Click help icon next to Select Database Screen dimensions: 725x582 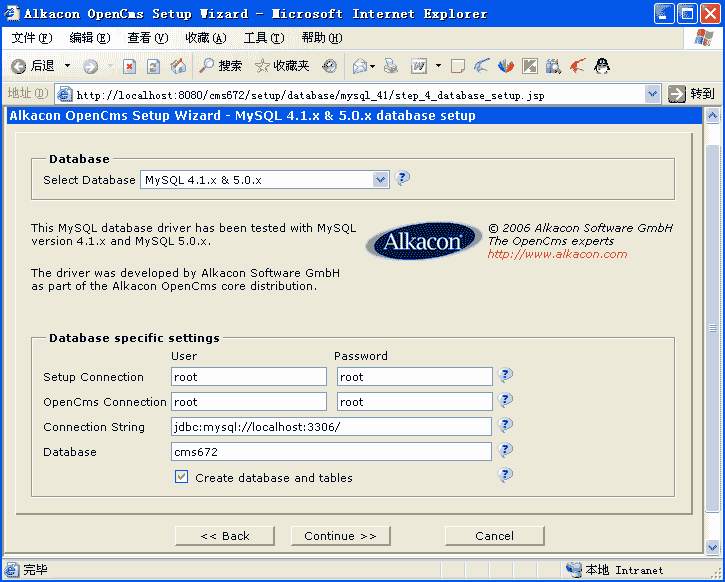402,178
